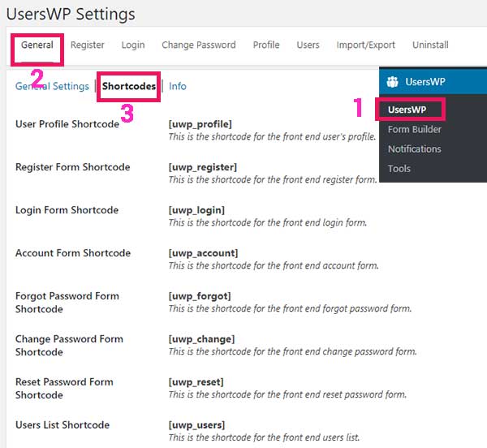Click the front end forgot password form description
The image size is (487, 448).
pos(290,309)
